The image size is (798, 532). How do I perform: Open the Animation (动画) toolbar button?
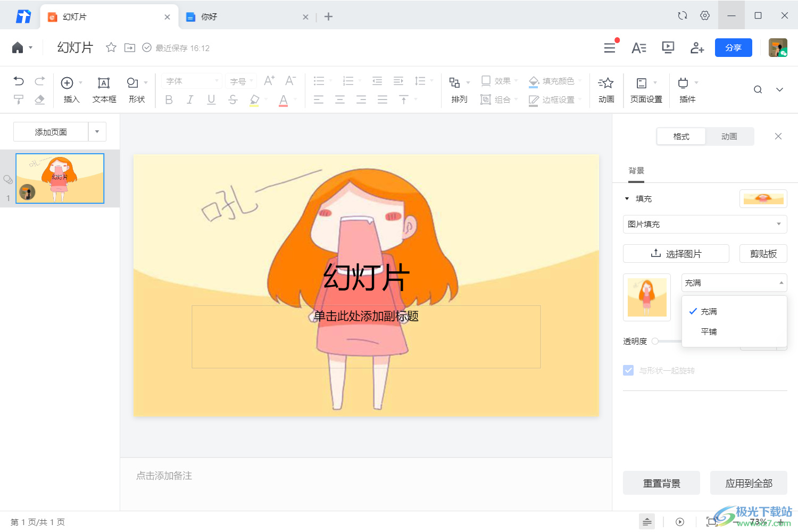pos(606,90)
